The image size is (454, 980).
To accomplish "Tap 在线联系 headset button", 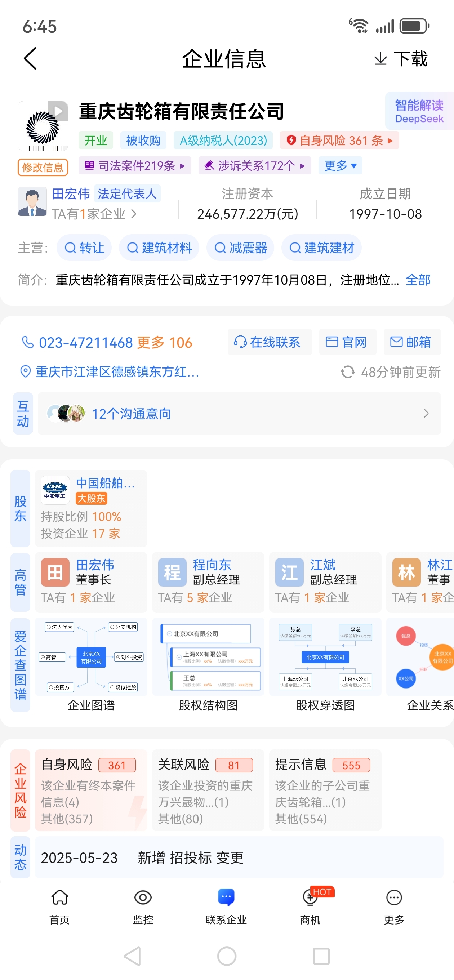I will coord(270,342).
